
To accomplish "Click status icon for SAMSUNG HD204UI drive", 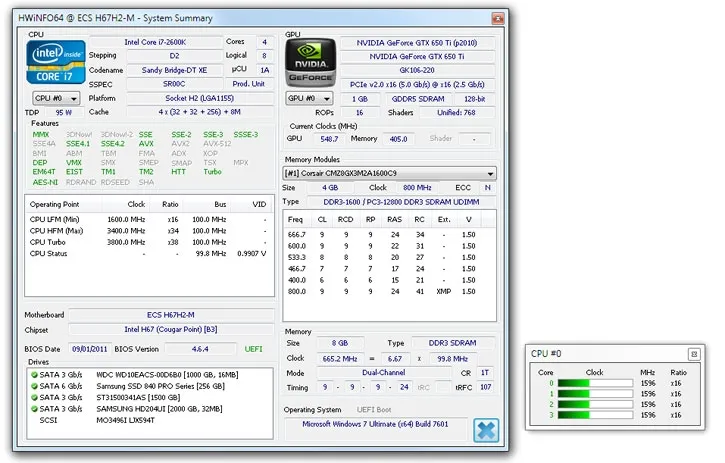I will click(35, 410).
